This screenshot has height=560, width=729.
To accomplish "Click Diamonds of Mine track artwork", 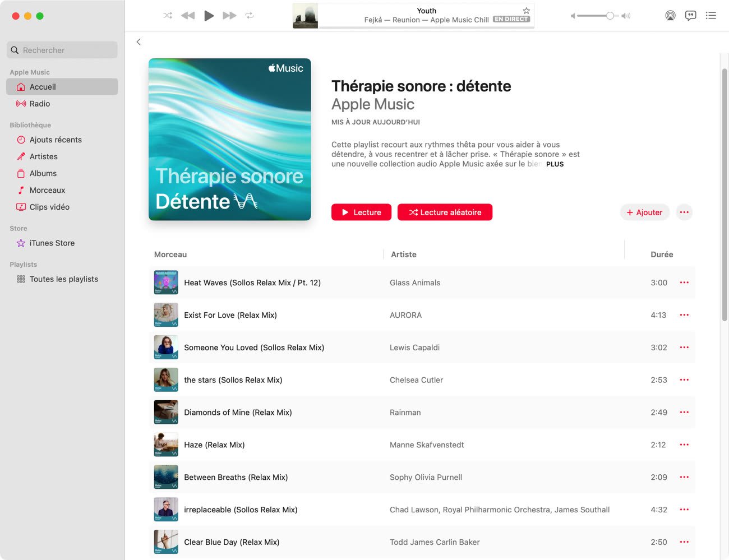I will [x=166, y=413].
